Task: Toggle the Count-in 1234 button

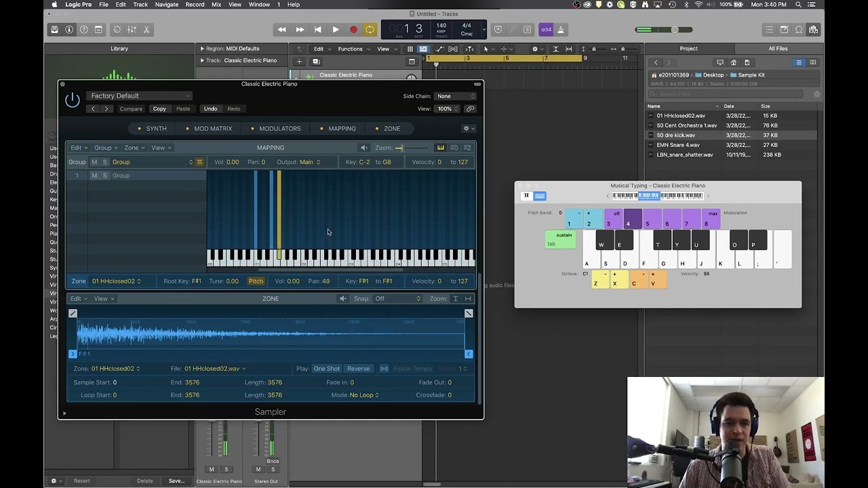Action: (546, 30)
